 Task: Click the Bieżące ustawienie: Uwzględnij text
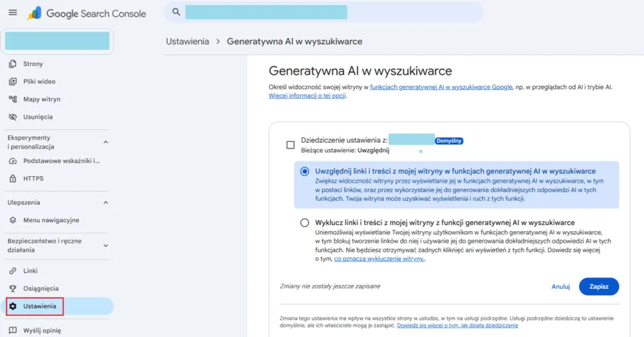[345, 151]
